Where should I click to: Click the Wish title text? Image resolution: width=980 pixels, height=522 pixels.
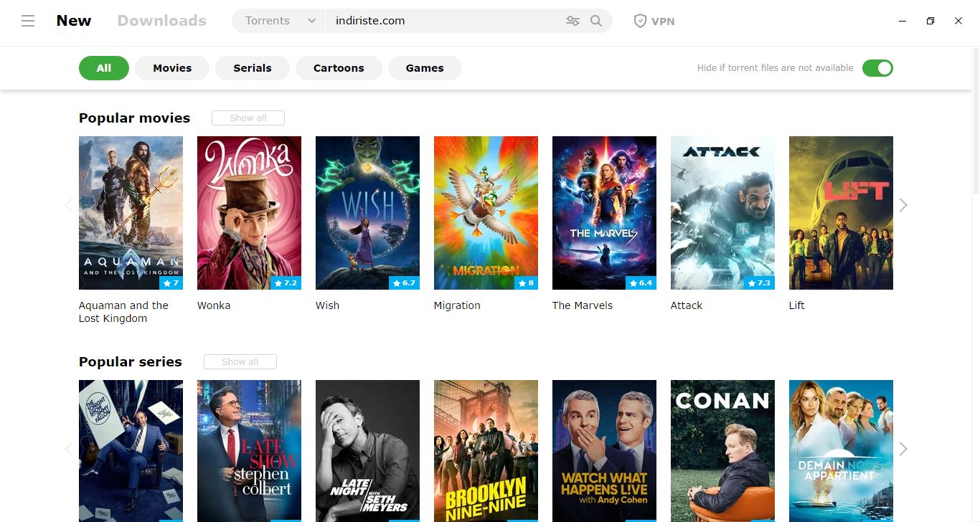327,305
